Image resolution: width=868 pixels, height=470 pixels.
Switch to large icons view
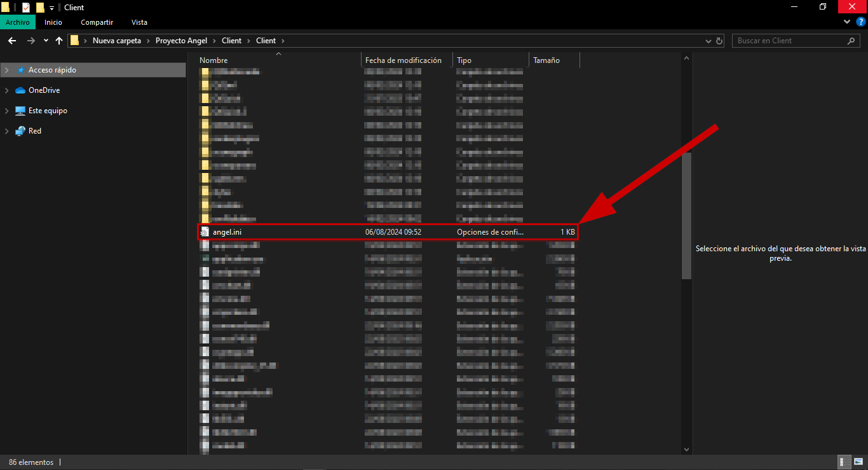tap(858, 462)
